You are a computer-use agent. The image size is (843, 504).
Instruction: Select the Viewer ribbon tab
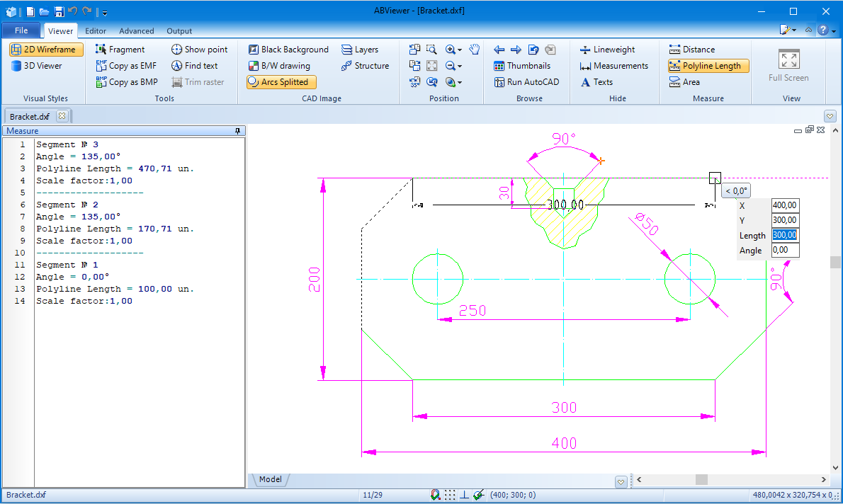(x=60, y=31)
